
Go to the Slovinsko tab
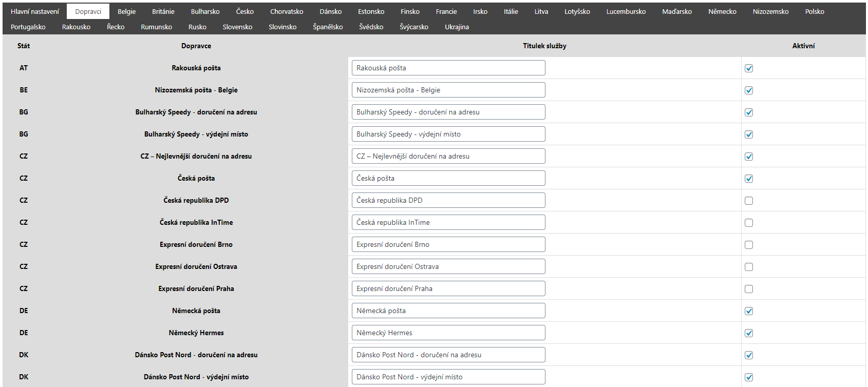[283, 27]
